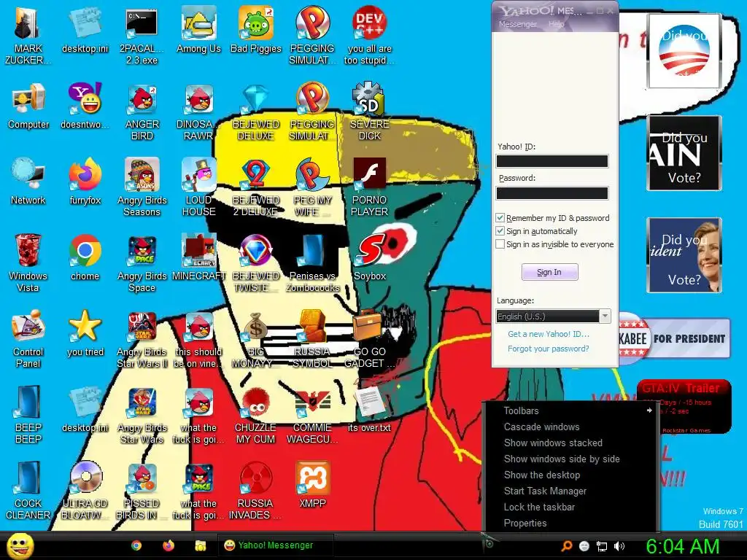Image resolution: width=747 pixels, height=560 pixels.
Task: Enable 'Sign in as invisible to everyone'
Action: (500, 244)
